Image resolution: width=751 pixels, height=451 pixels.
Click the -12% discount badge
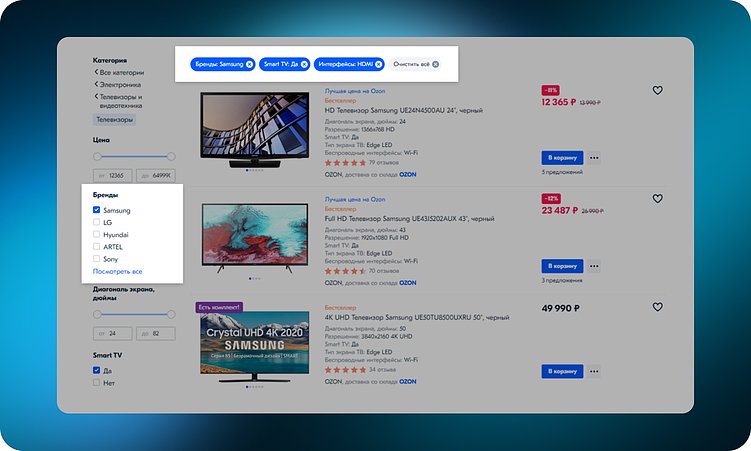551,198
